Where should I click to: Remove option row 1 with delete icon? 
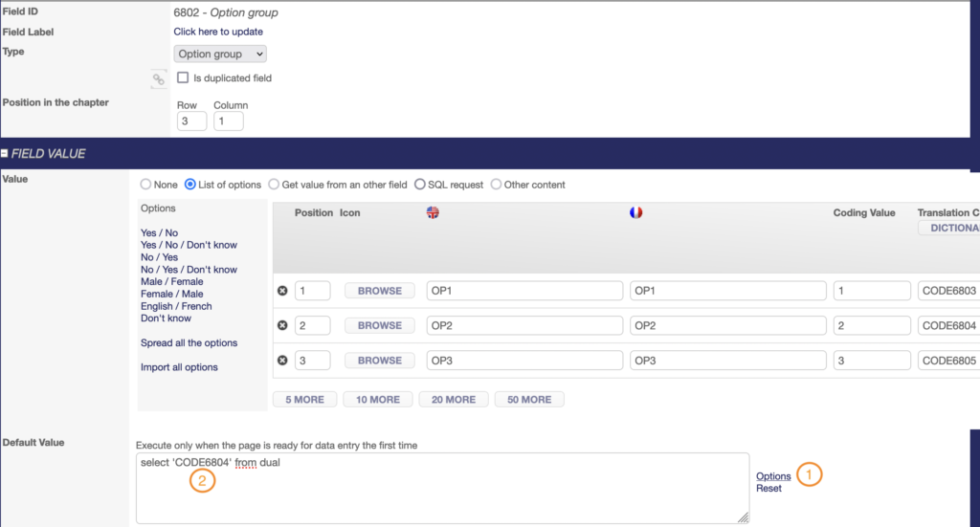coord(282,291)
